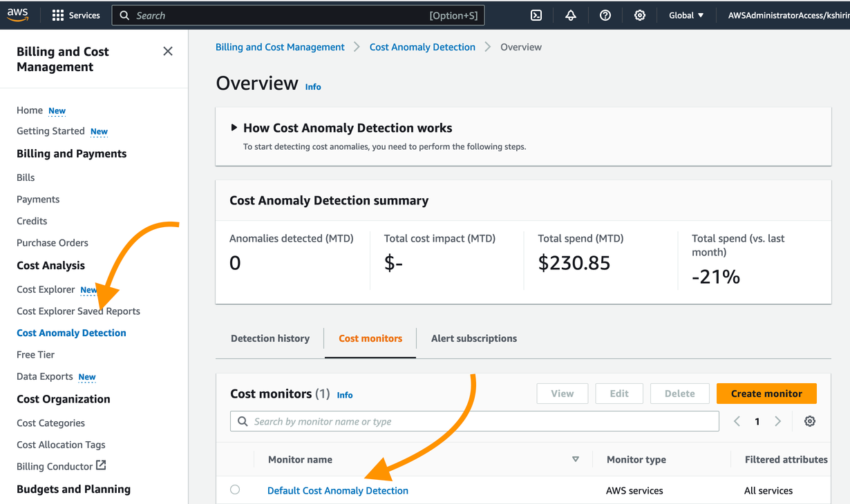Close the Billing and Cost Management sidebar
The width and height of the screenshot is (850, 504).
point(168,51)
